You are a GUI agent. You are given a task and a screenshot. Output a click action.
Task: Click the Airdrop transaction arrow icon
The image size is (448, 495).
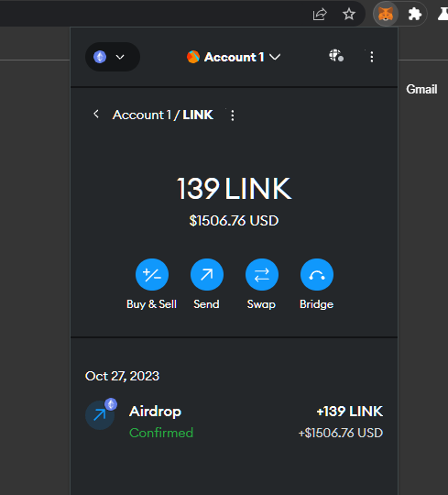coord(100,415)
